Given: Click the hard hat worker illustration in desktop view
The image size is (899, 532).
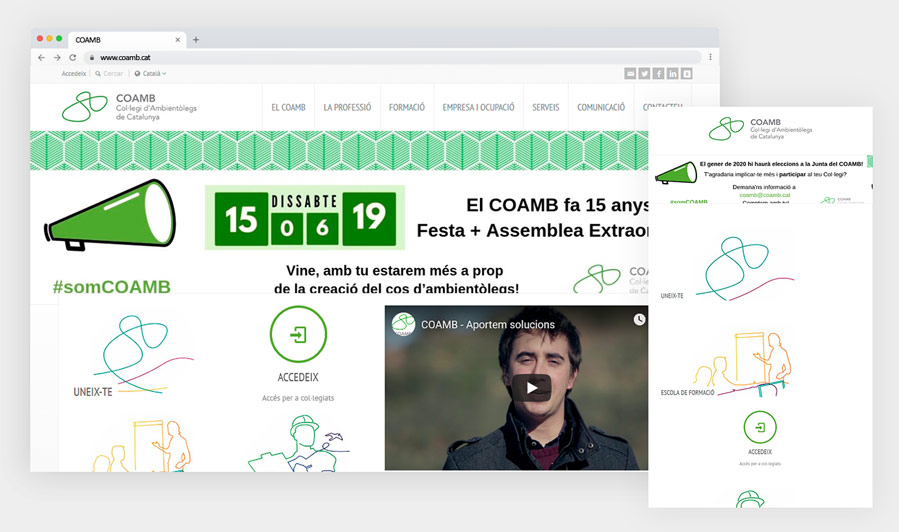Looking at the screenshot, I should [x=298, y=444].
